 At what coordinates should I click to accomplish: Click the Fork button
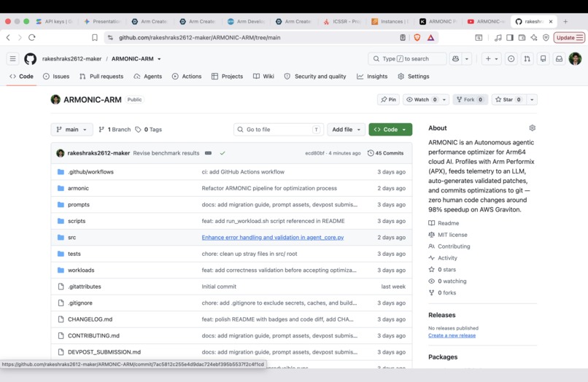point(471,100)
